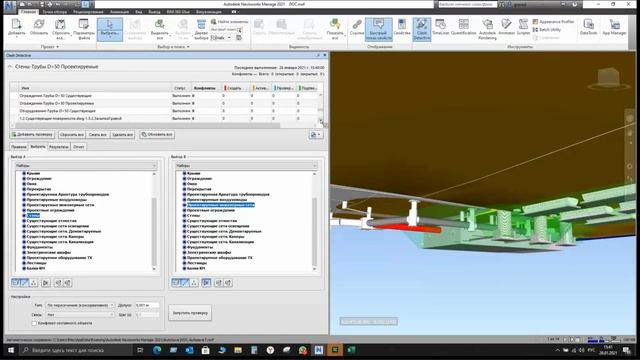640x360 pixels.
Task: Click Удалить все (Delete All) button
Action: 122,134
